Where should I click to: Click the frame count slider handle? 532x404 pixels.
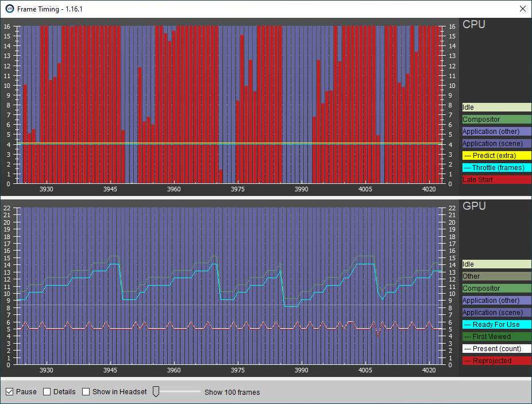[155, 392]
